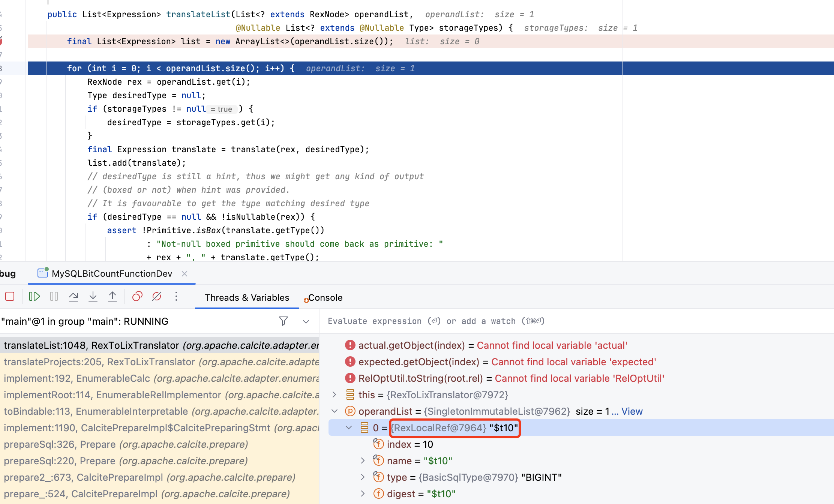
Task: Step into the method
Action: [x=93, y=297]
